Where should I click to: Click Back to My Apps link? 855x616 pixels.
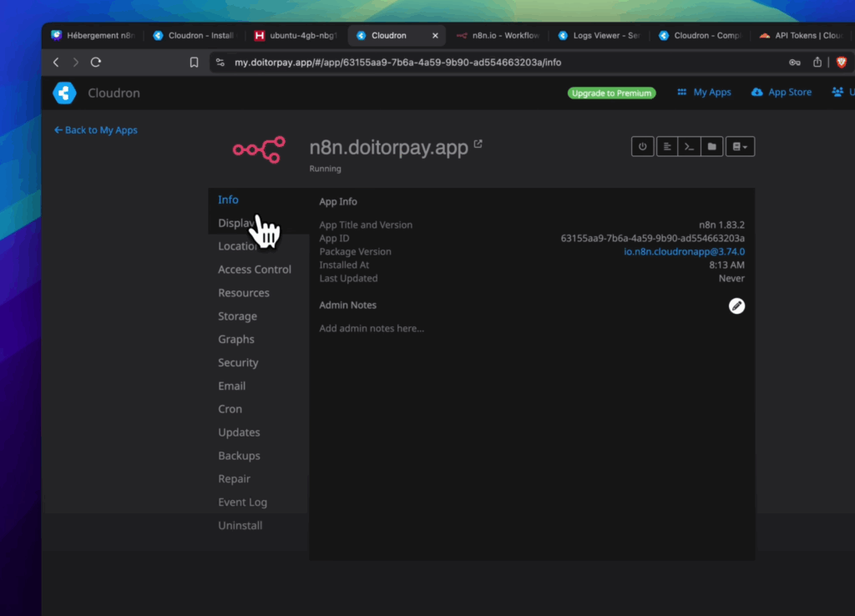tap(95, 130)
